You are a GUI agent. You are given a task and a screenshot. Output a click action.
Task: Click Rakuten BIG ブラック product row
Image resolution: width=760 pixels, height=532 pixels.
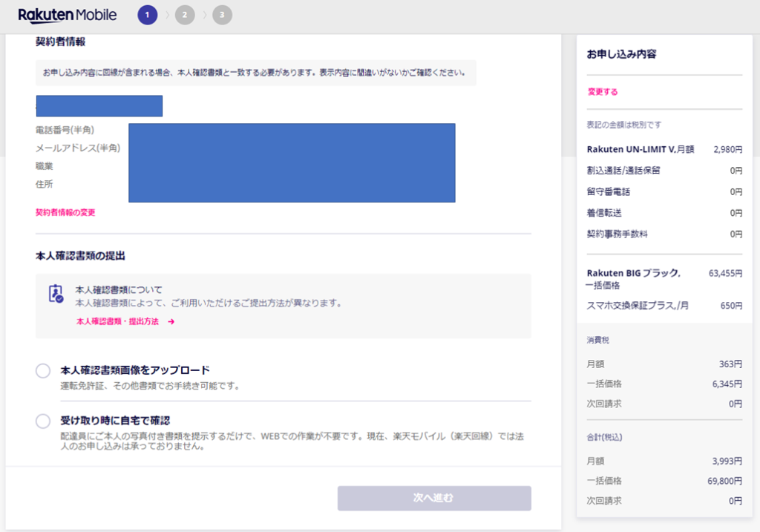[664, 279]
